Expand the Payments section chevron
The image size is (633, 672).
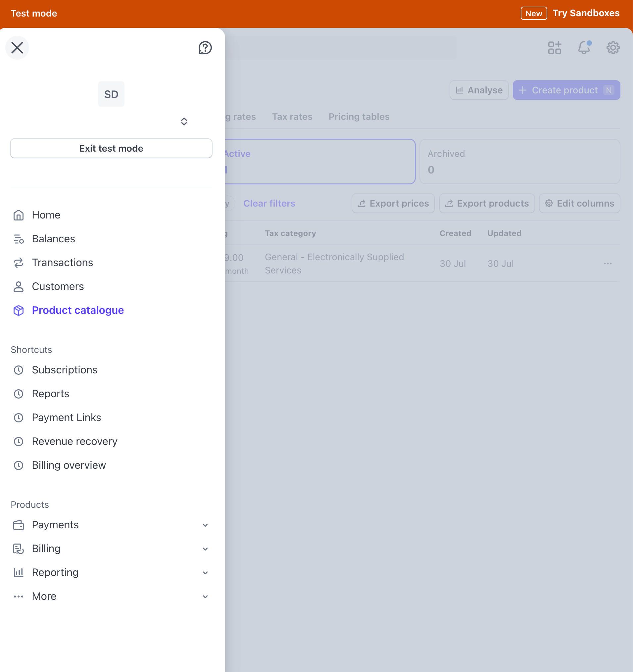205,525
